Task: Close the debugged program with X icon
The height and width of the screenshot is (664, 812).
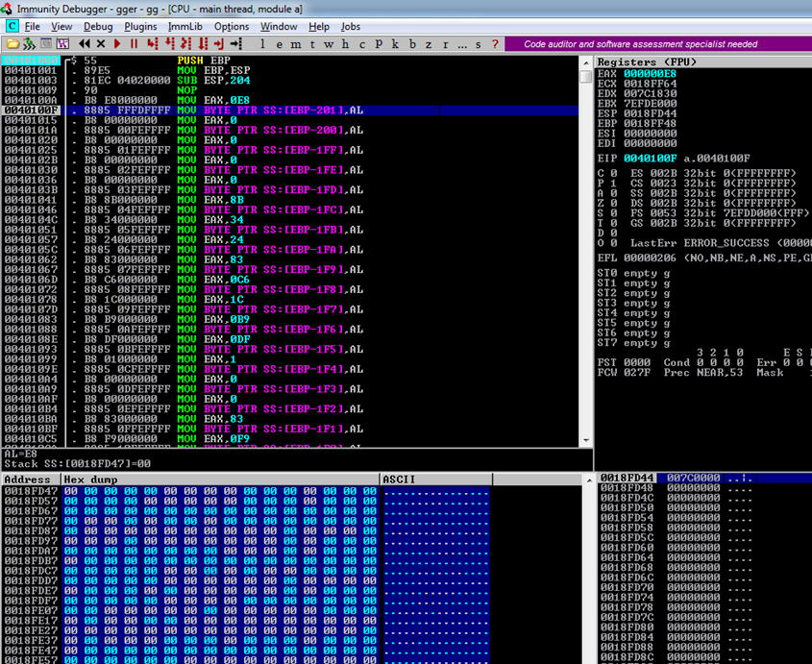Action: [101, 44]
